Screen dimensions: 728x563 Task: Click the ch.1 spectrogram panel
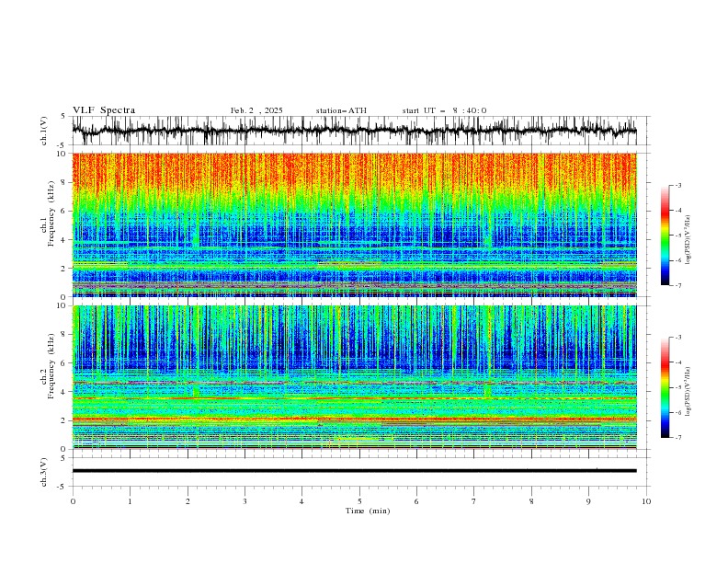pos(355,224)
